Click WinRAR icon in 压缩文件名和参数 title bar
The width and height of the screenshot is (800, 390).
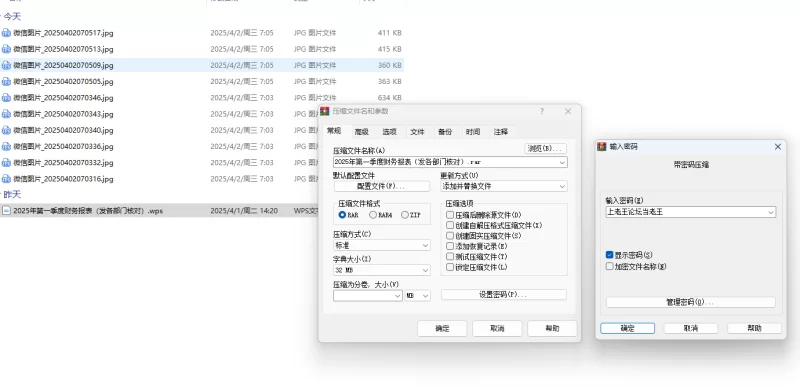point(324,111)
